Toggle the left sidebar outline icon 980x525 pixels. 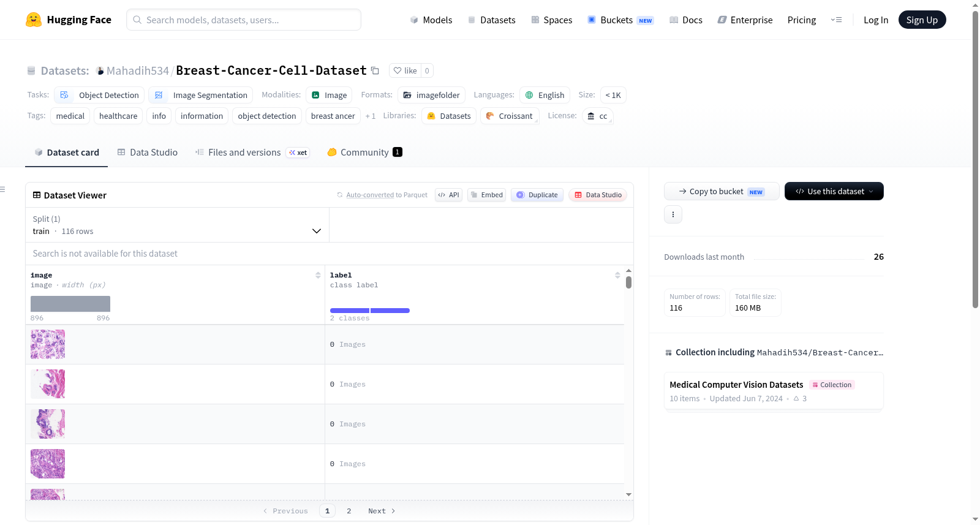2,189
